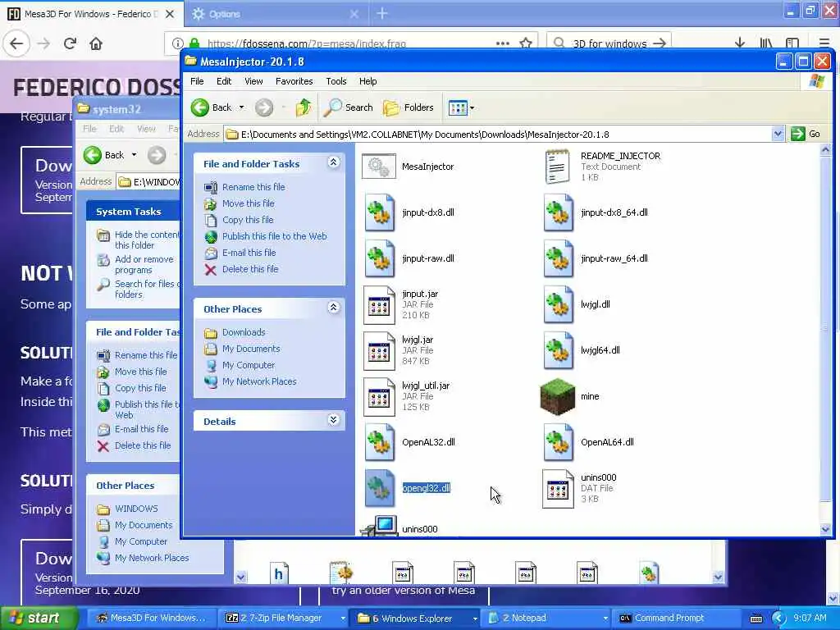Click the Go button beside address bar
The image size is (840, 630).
click(x=806, y=134)
